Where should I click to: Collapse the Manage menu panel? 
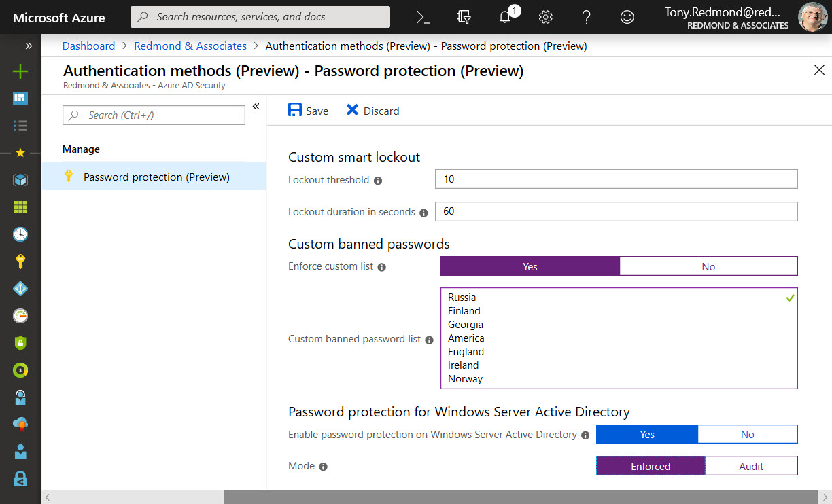pyautogui.click(x=256, y=106)
